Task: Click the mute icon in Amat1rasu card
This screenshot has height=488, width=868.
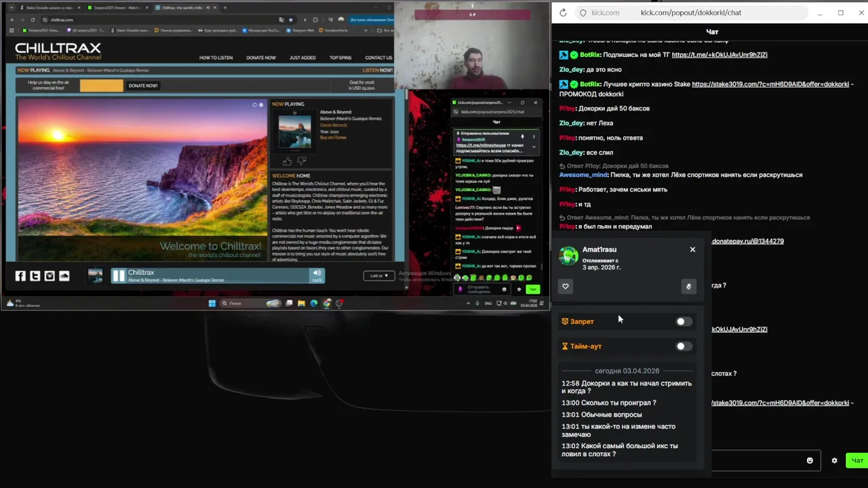Action: 688,286
